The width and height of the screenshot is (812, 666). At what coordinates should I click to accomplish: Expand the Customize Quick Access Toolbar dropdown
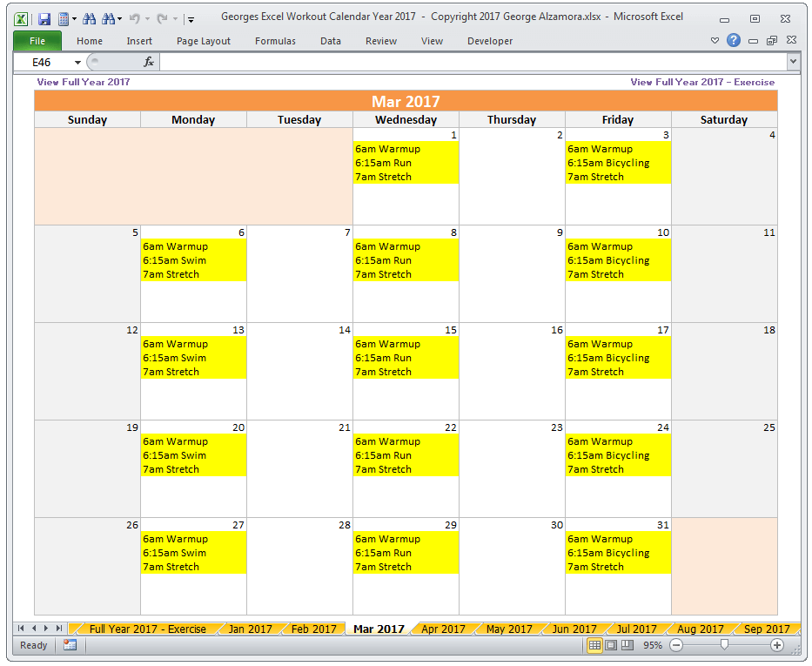tap(189, 18)
